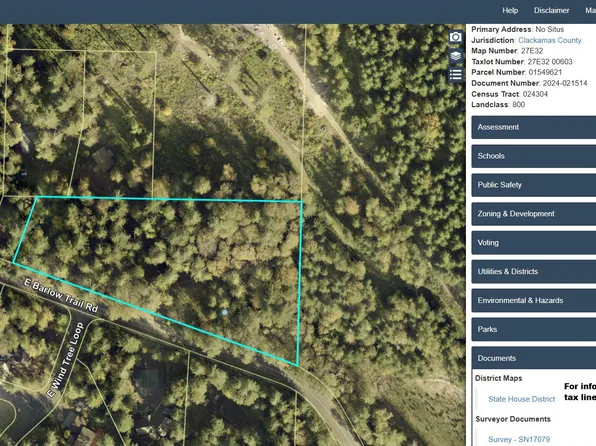Expand the Voting section

click(534, 243)
